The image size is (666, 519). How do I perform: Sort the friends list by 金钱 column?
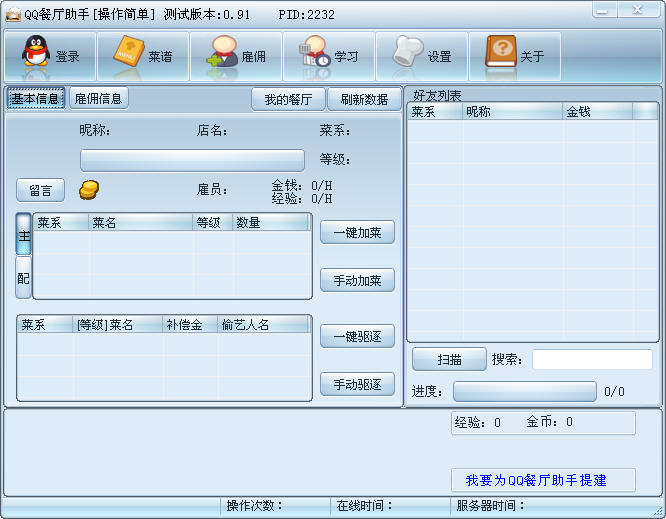598,112
